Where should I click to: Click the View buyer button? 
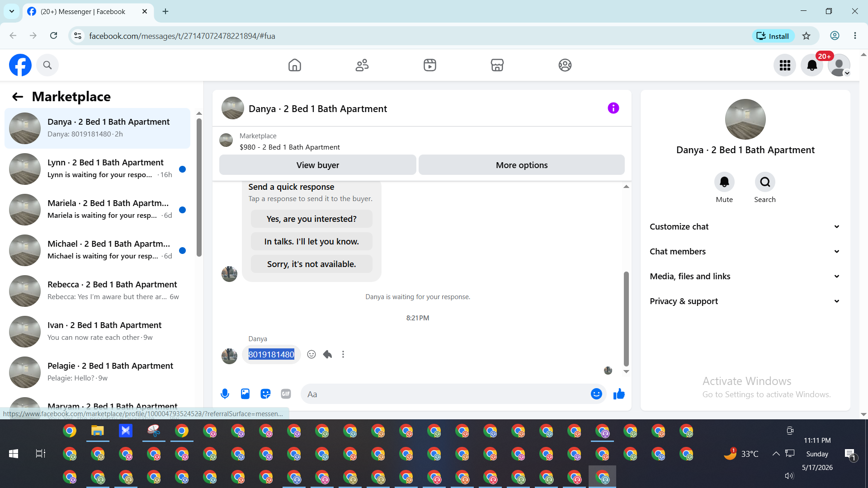[x=318, y=165]
